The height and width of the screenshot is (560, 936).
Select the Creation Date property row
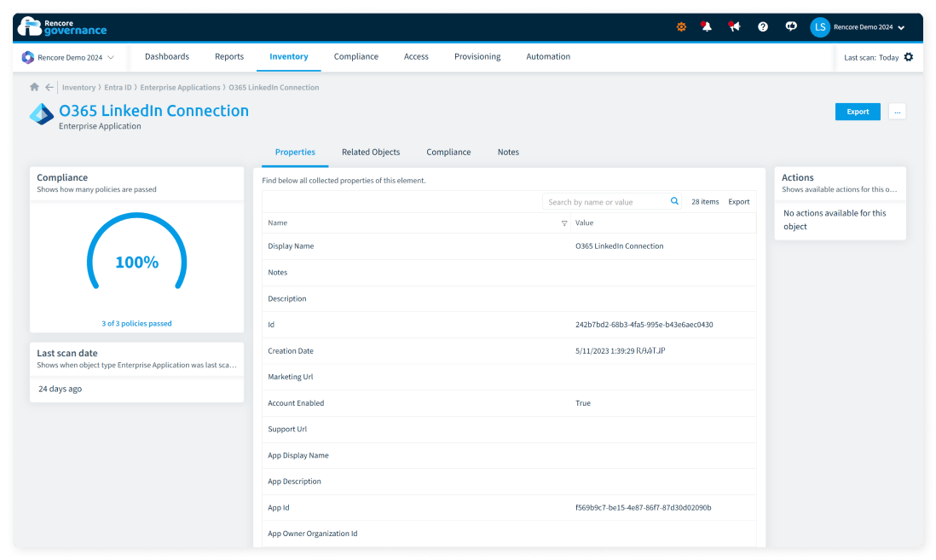[x=509, y=351]
